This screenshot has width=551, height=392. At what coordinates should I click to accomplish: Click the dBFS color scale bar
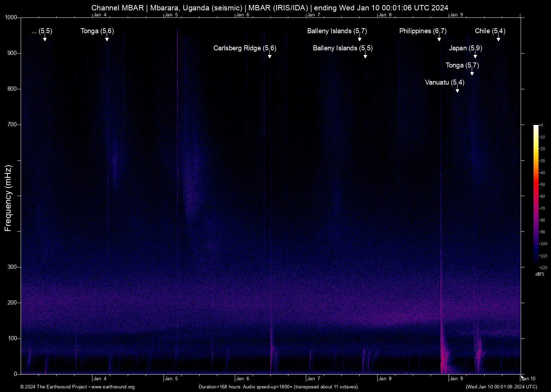[536, 196]
